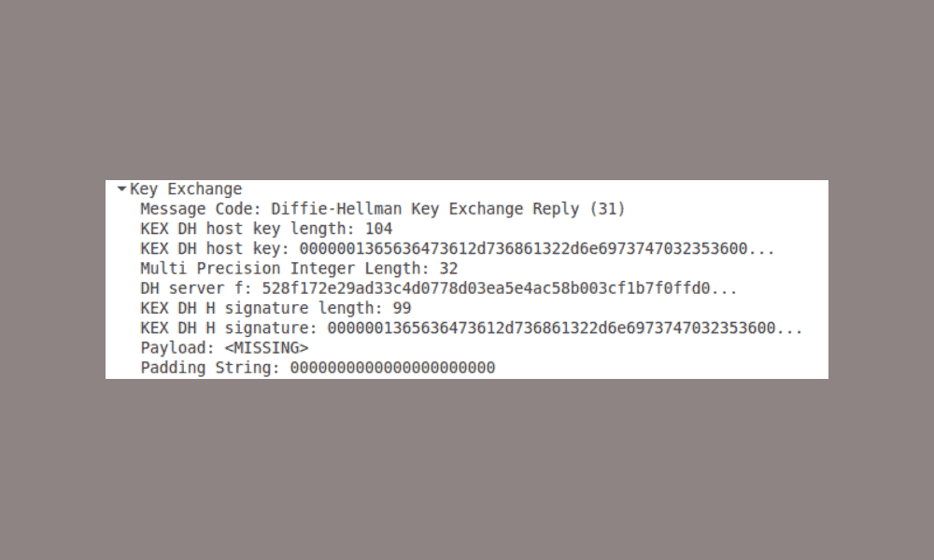This screenshot has height=560, width=934.
Task: Select the Padding String field label
Action: point(210,368)
